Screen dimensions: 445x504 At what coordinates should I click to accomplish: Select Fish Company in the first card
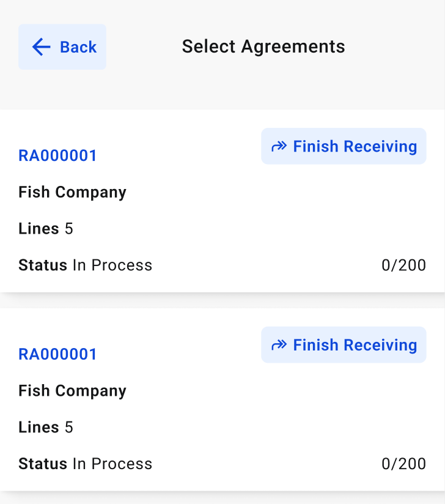(72, 192)
